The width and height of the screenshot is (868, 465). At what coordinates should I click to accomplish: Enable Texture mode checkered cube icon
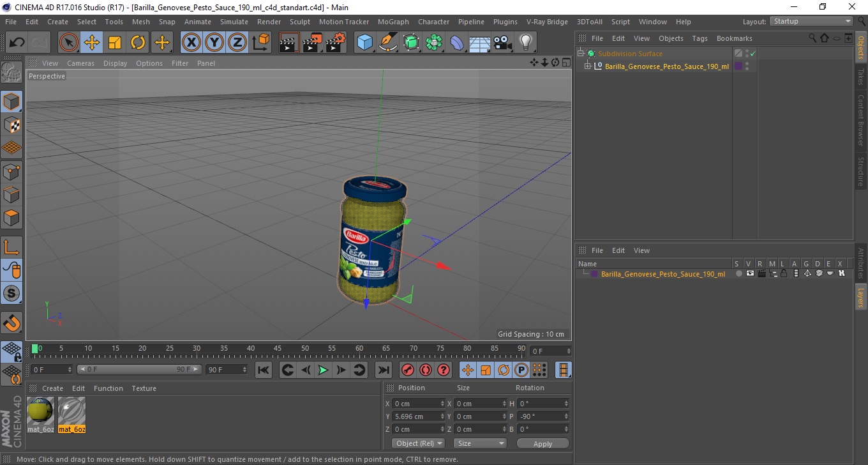pyautogui.click(x=11, y=125)
